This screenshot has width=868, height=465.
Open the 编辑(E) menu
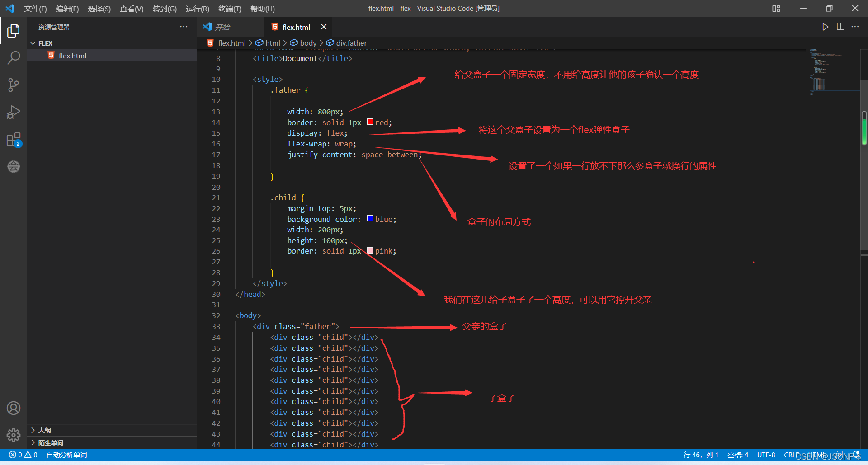pos(67,9)
